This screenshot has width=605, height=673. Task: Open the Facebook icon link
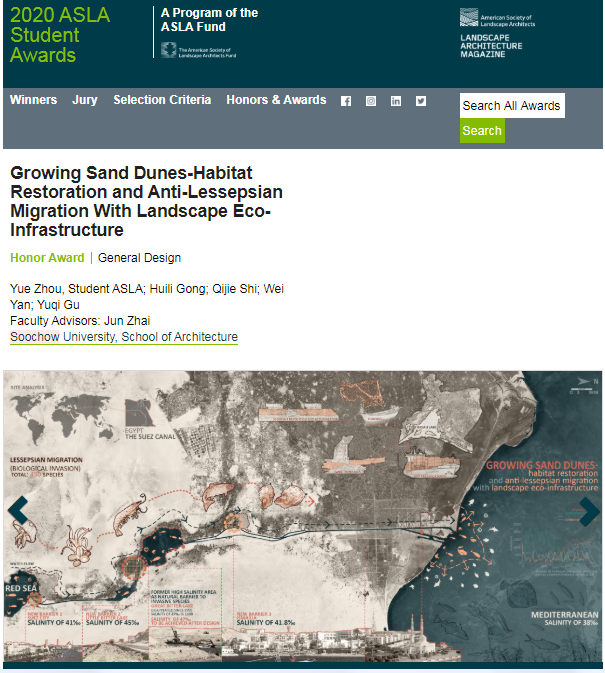pyautogui.click(x=346, y=101)
